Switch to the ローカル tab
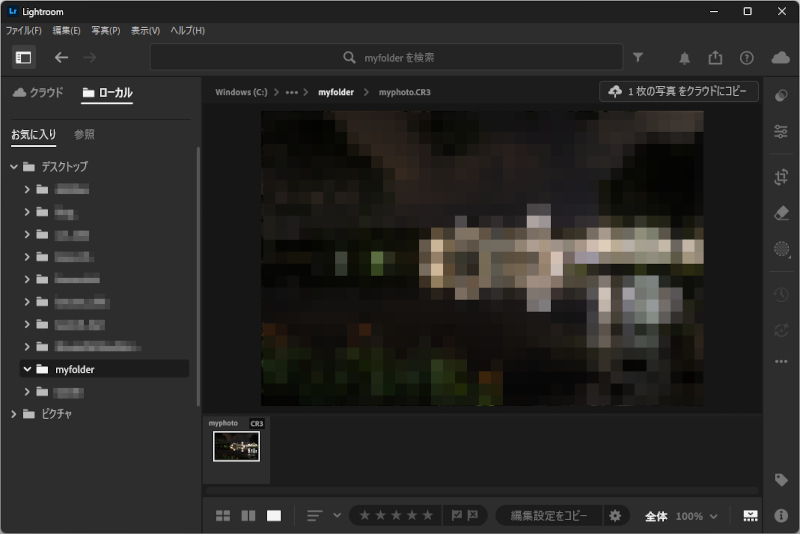 107,92
